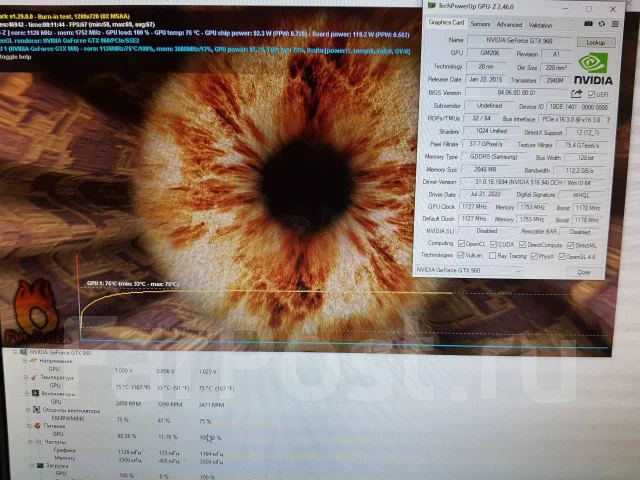This screenshot has height=480, width=640.
Task: Click the GPU Name field
Action: 519,40
